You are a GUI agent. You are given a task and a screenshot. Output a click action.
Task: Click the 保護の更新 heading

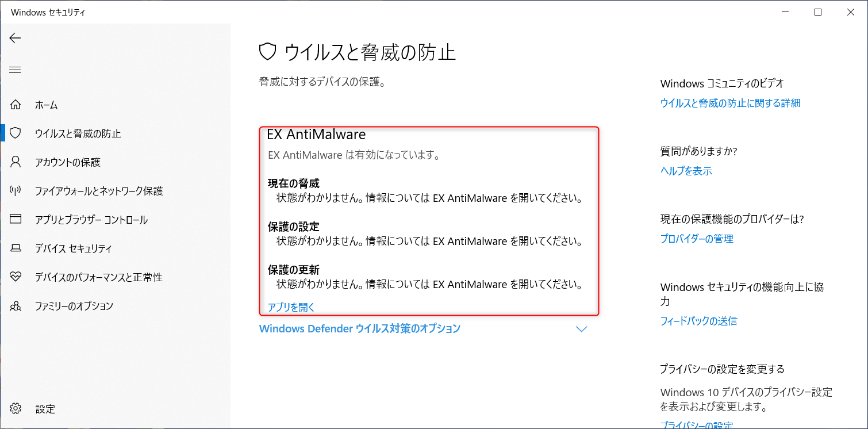(294, 269)
